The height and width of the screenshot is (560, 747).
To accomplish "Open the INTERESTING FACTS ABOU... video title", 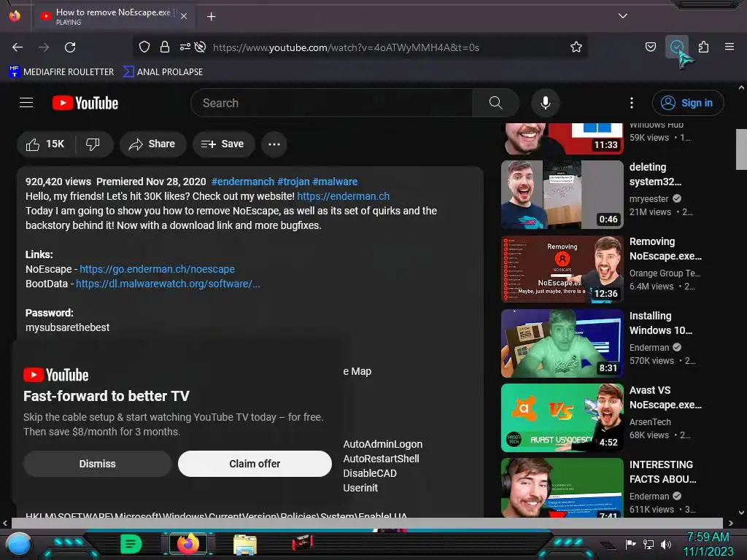I will pyautogui.click(x=662, y=472).
